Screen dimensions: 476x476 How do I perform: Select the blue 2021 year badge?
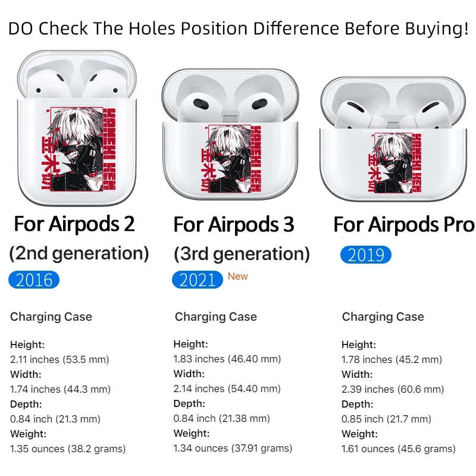pos(198,280)
